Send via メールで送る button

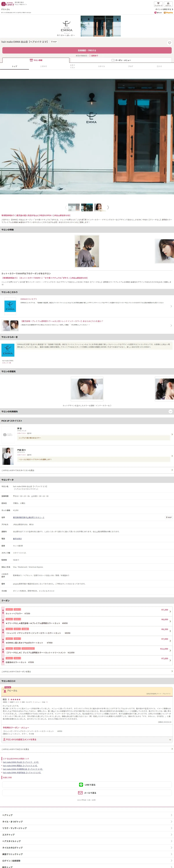[87, 793]
